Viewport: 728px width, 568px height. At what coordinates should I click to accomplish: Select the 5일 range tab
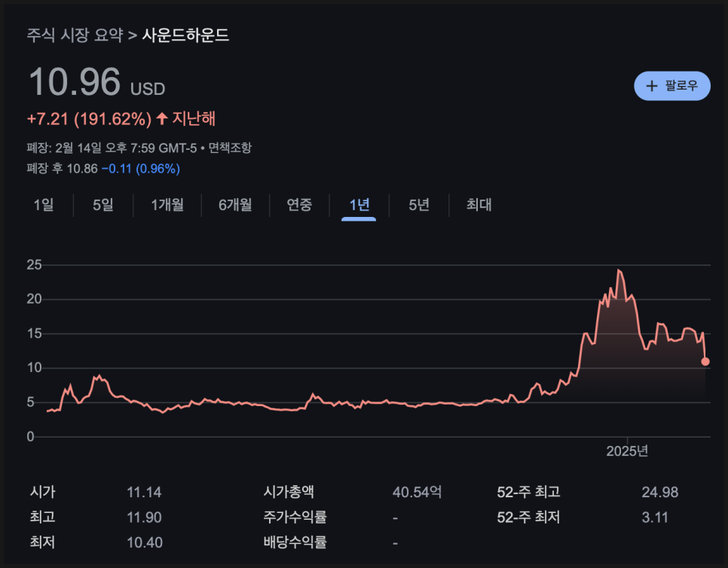(x=103, y=205)
